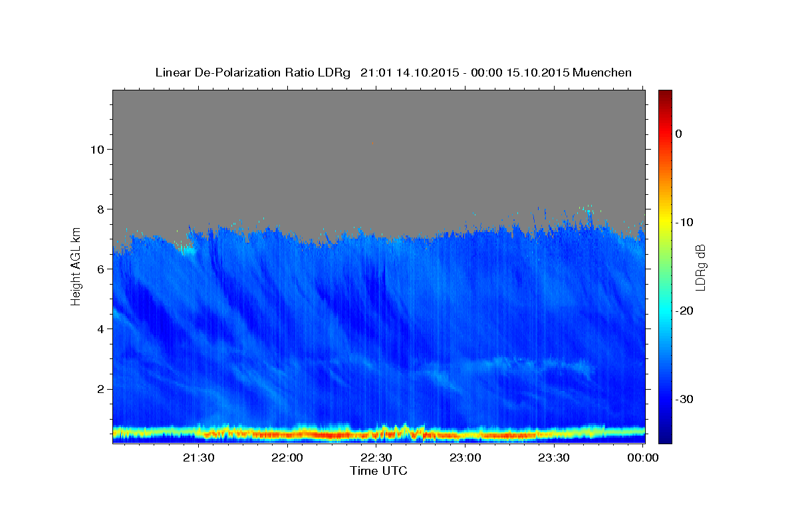Click the height tick label 8

(100, 209)
